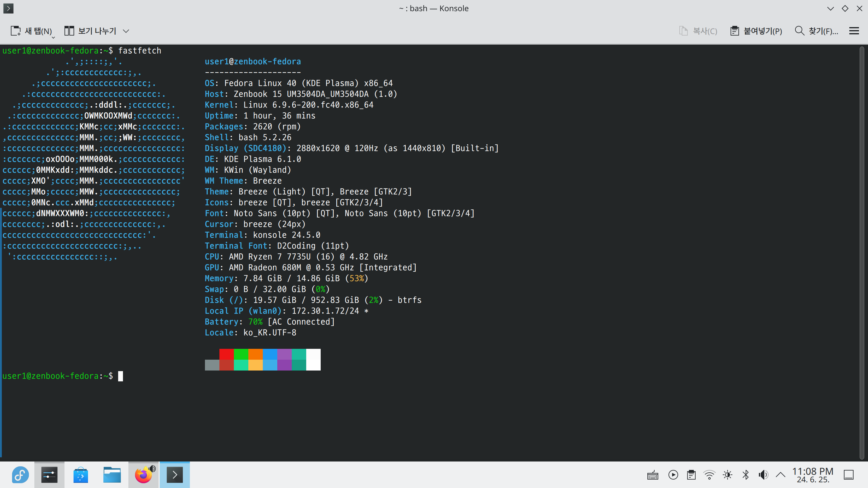Screen dimensions: 868x488
Task: Click the terminal vertical scrollbar
Action: pyautogui.click(x=862, y=253)
